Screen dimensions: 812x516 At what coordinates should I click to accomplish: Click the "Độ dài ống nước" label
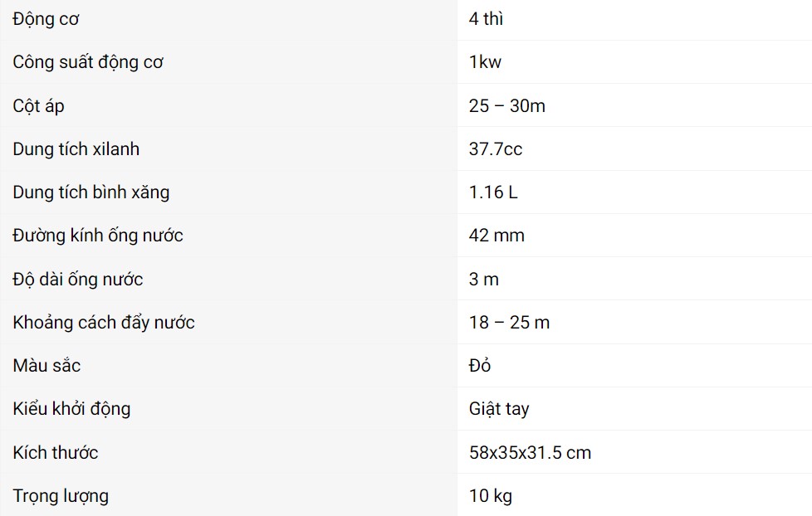pos(78,279)
